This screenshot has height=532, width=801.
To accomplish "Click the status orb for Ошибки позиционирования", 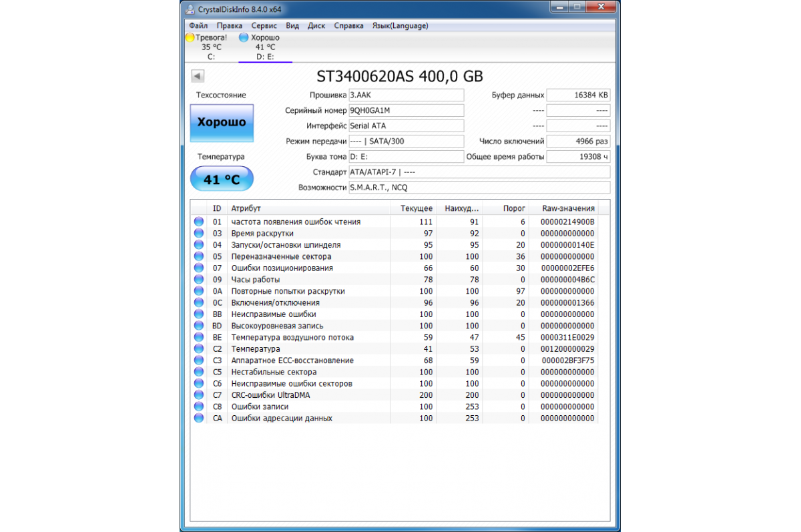I will pos(199,268).
